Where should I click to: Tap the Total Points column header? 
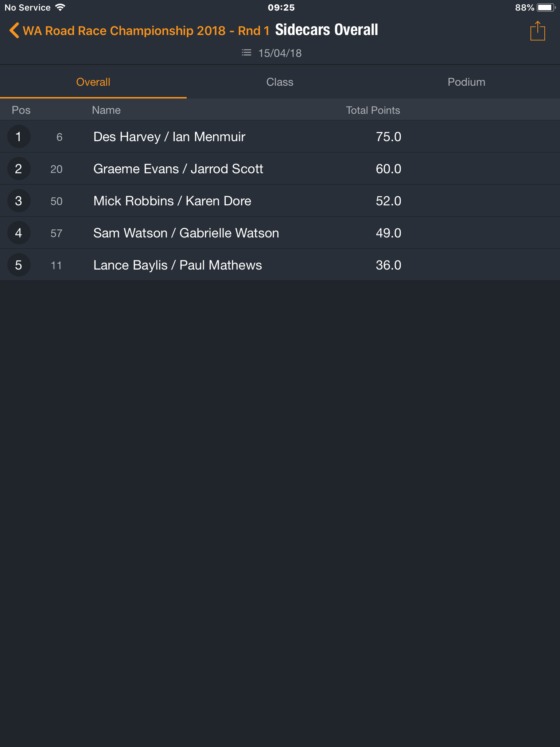click(373, 110)
